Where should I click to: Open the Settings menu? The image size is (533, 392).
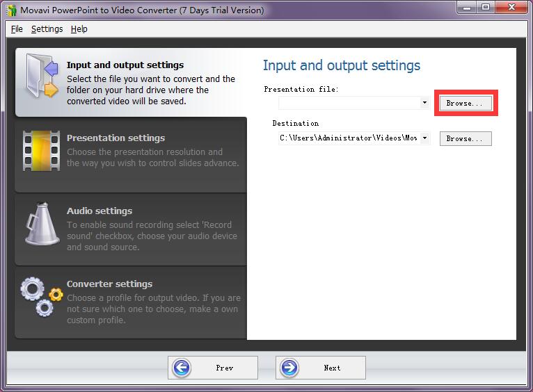point(47,29)
